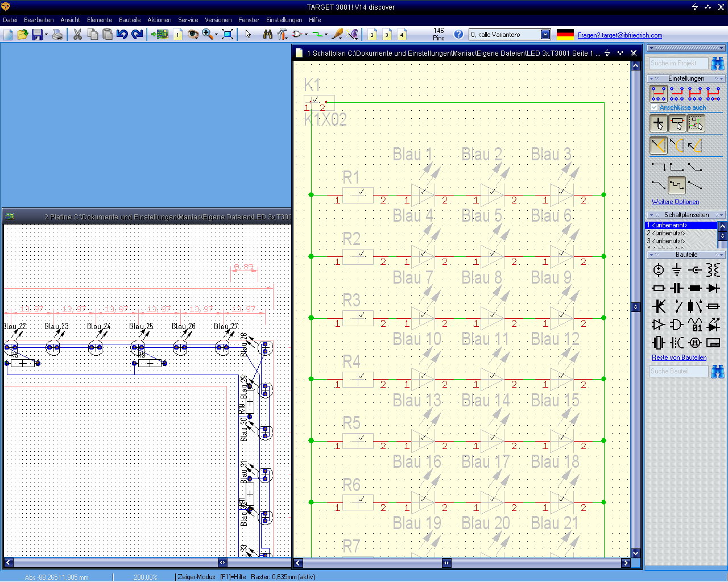Click the binoculars search icon in toolbar
This screenshot has width=728, height=582.
click(267, 35)
